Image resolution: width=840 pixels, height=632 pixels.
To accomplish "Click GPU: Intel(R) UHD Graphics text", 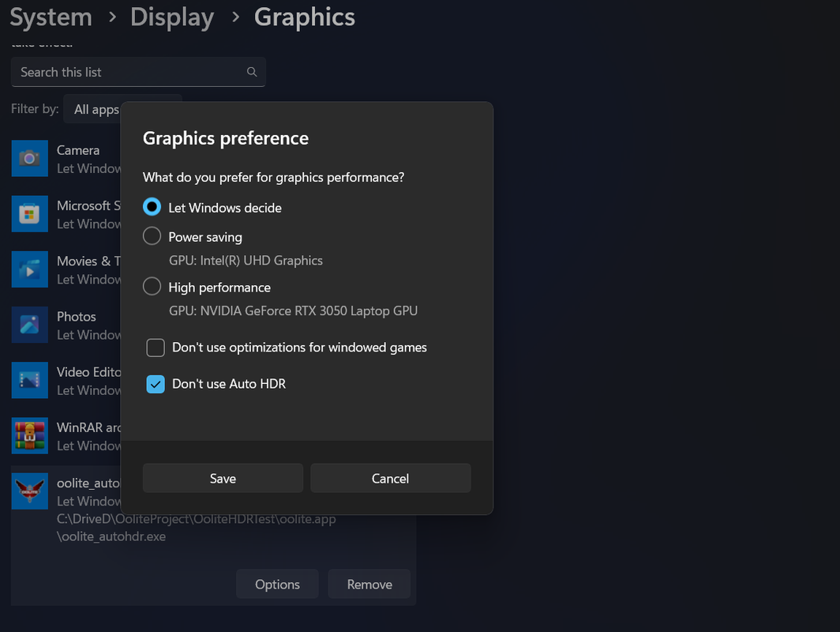I will [246, 261].
